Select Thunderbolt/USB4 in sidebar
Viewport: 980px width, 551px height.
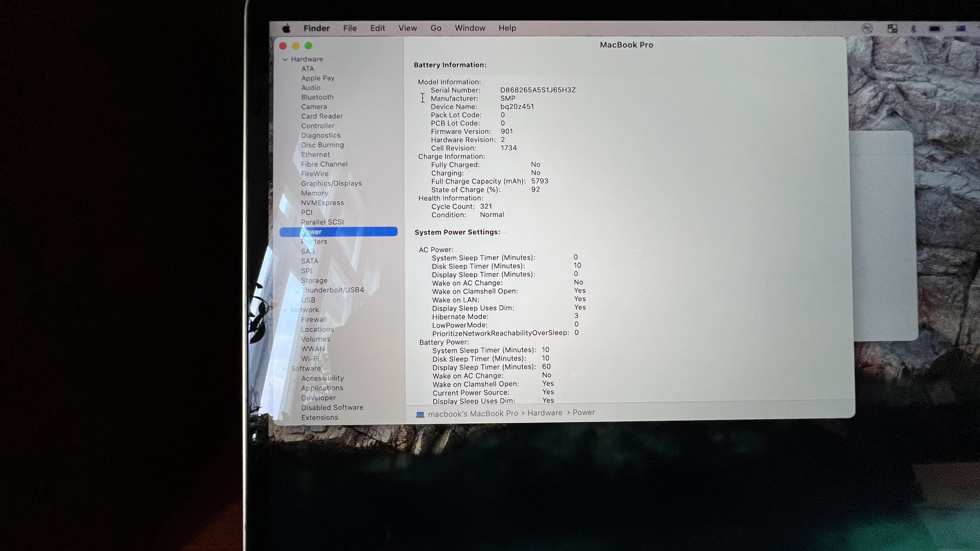pos(332,290)
